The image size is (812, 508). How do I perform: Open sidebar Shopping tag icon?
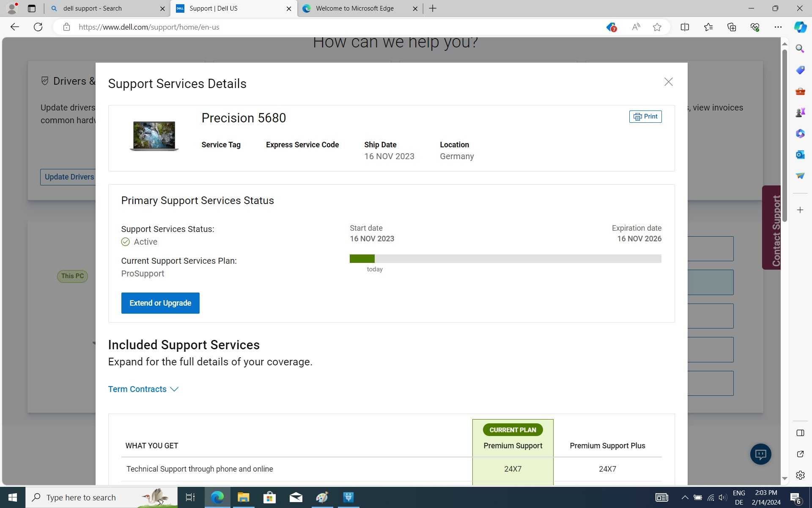click(800, 70)
